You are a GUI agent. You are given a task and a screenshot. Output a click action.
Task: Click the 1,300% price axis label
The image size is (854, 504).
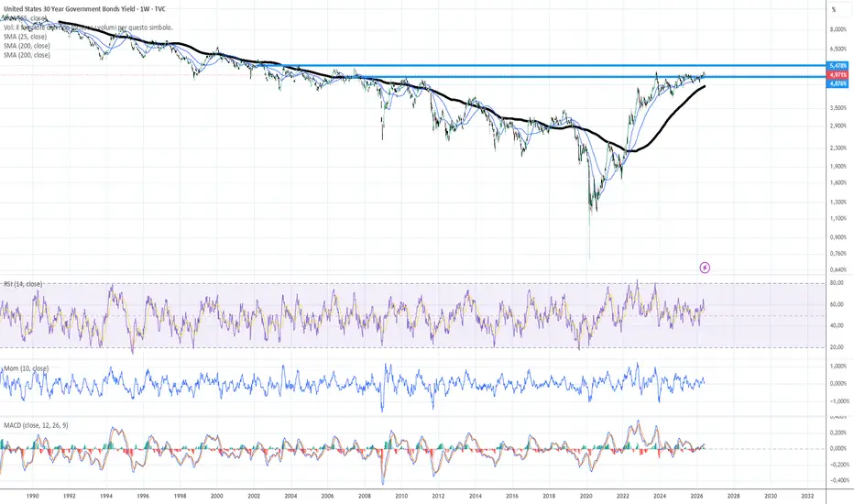[x=838, y=202]
